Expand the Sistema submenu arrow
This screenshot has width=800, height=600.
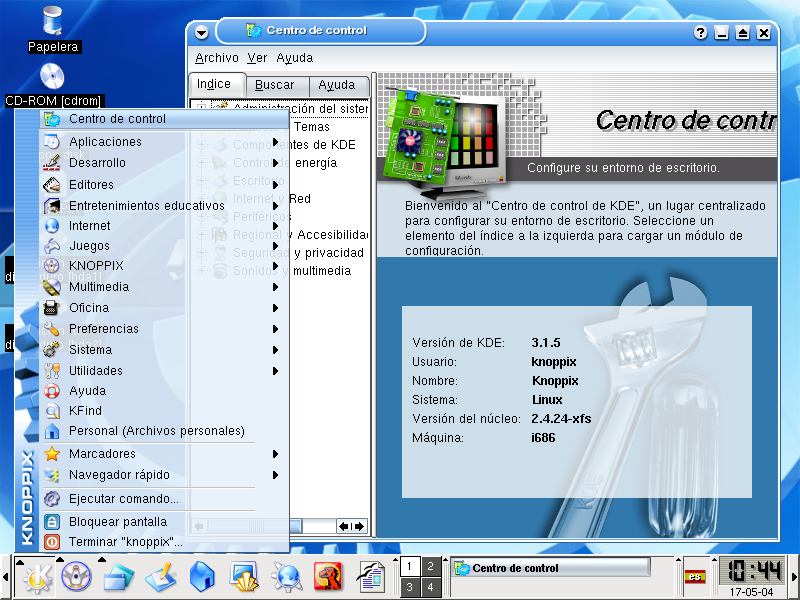point(276,349)
